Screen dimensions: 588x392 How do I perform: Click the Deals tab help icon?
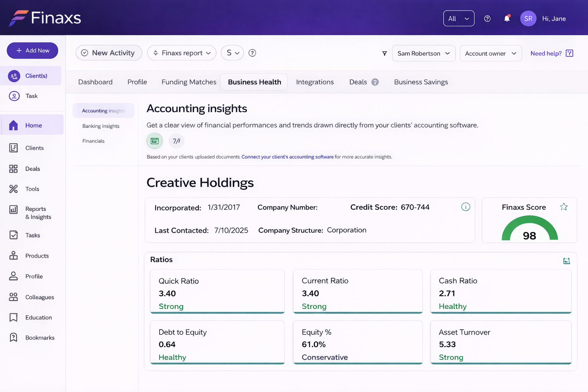pos(375,82)
